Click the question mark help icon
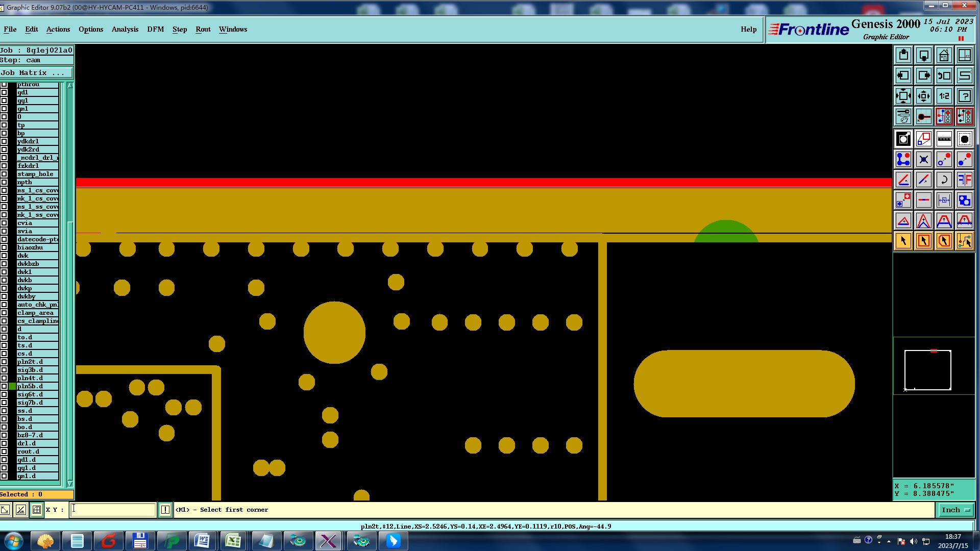980x551 pixels. click(x=964, y=96)
